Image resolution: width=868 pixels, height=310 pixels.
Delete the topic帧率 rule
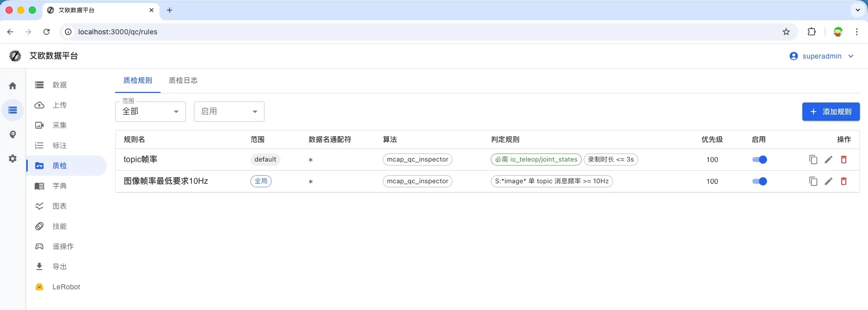point(843,160)
